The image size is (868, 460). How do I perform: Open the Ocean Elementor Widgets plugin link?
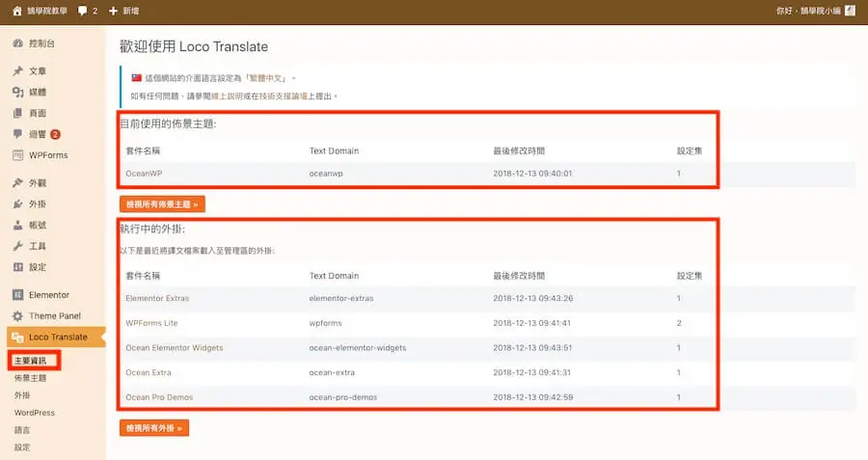point(175,347)
